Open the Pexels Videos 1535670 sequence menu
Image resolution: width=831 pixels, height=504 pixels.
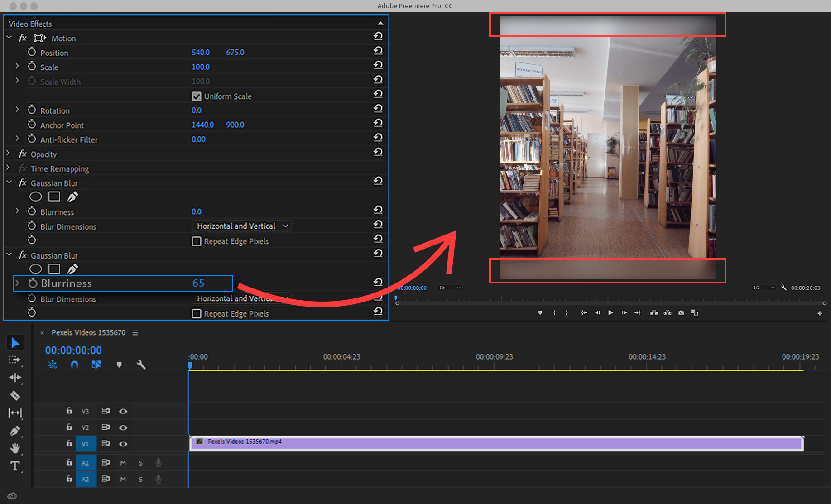tap(135, 333)
